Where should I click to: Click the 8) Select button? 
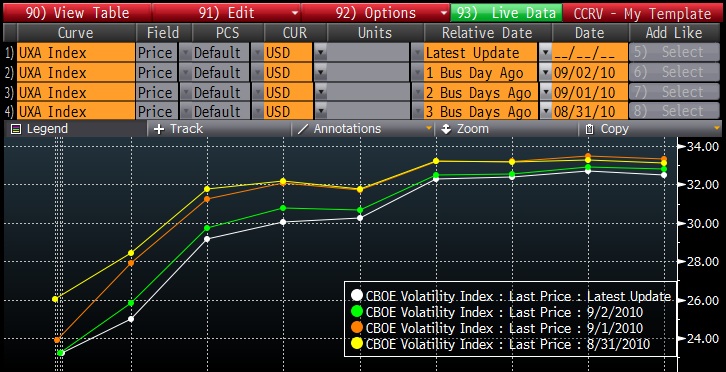674,111
